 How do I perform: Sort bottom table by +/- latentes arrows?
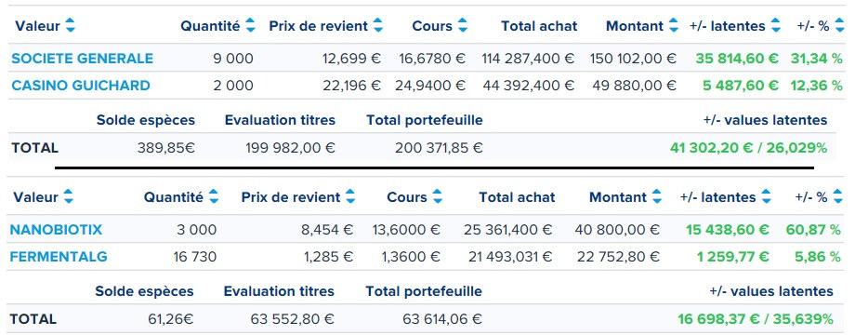coord(766,196)
